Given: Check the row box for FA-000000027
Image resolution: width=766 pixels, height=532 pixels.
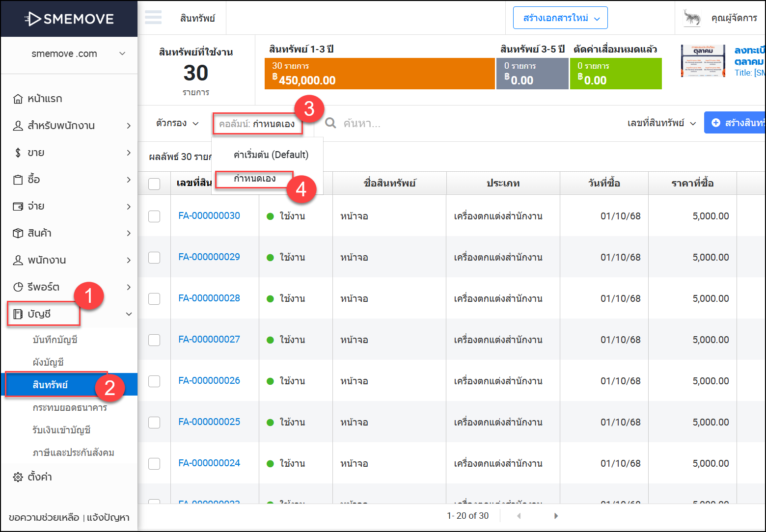Looking at the screenshot, I should click(154, 340).
